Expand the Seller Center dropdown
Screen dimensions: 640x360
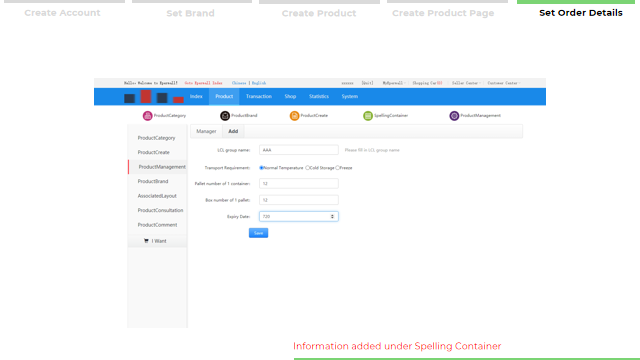466,83
